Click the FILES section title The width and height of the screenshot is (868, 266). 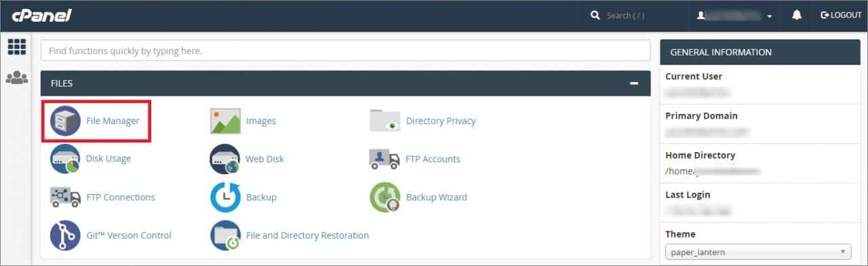[x=62, y=83]
